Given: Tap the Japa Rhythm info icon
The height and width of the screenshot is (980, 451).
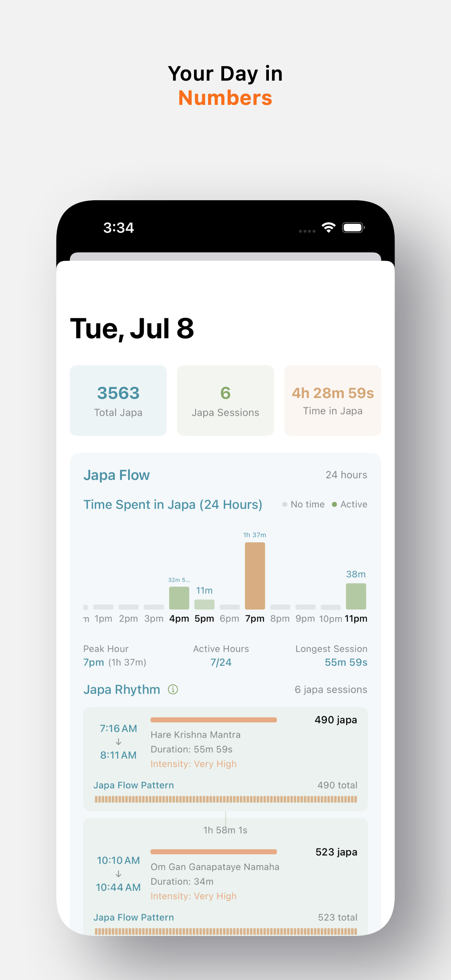Looking at the screenshot, I should coord(173,689).
